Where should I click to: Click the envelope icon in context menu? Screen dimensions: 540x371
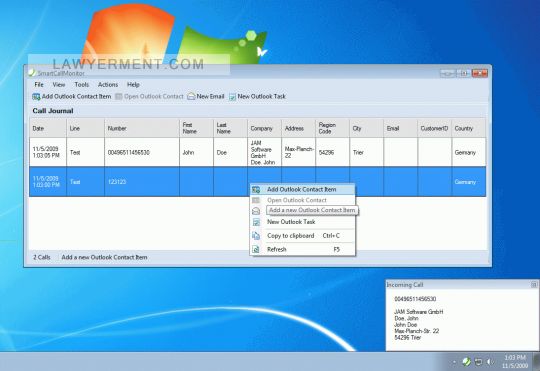point(256,211)
